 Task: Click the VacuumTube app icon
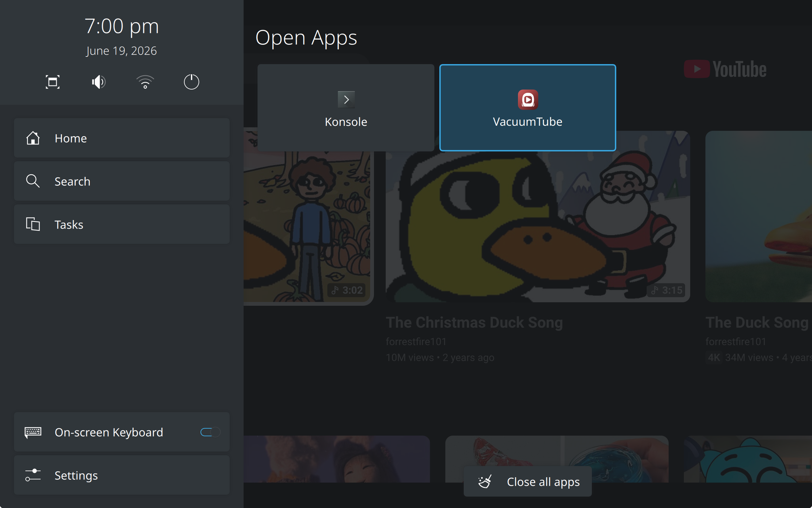pyautogui.click(x=528, y=99)
